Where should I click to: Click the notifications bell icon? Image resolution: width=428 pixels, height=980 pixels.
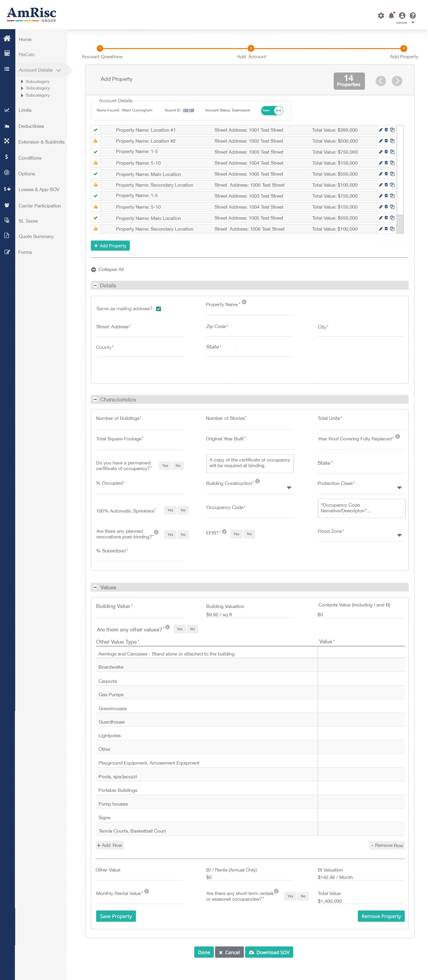point(392,15)
